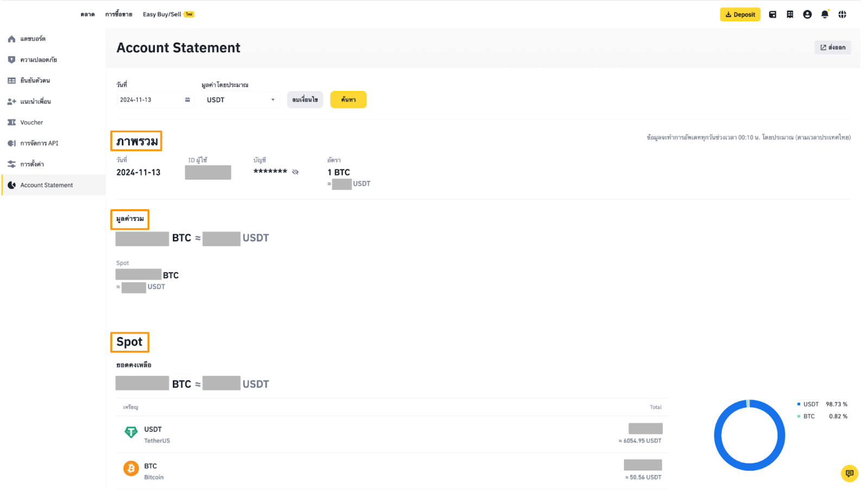Check the notifications bell
The width and height of the screenshot is (868, 490).
pos(825,15)
